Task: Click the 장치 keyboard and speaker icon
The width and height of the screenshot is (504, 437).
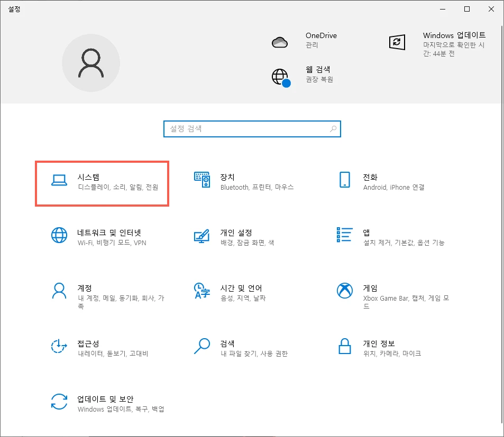Action: 202,180
